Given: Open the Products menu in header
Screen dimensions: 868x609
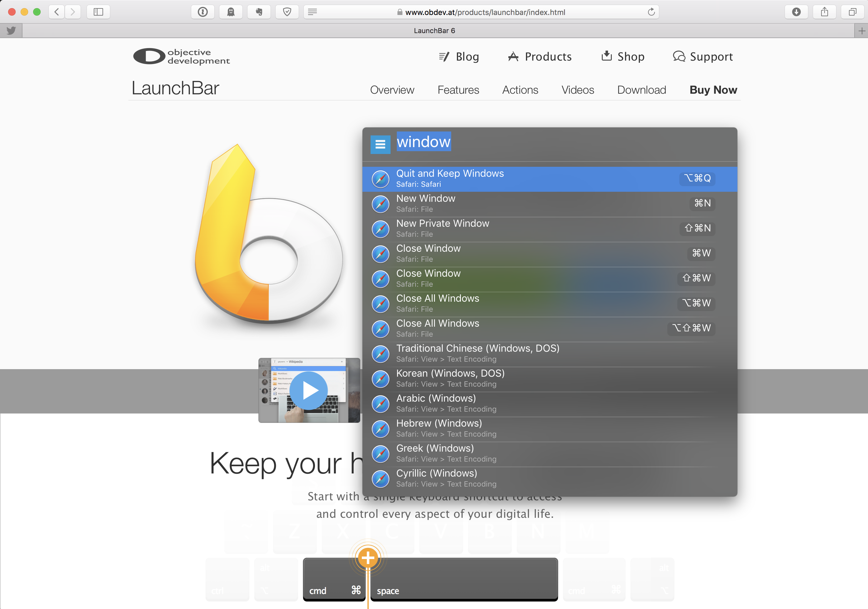Looking at the screenshot, I should (x=540, y=57).
